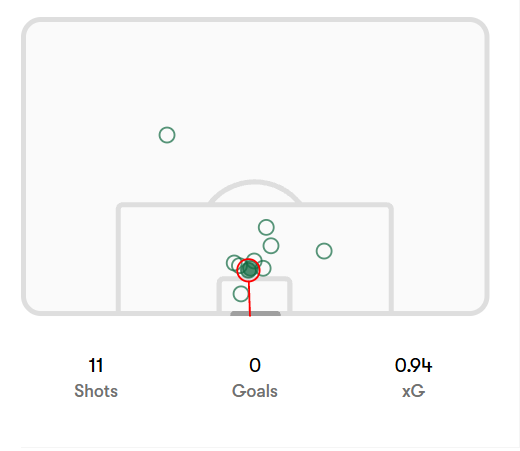Click the 11 shots count
Screen dimensions: 520x451
click(96, 365)
